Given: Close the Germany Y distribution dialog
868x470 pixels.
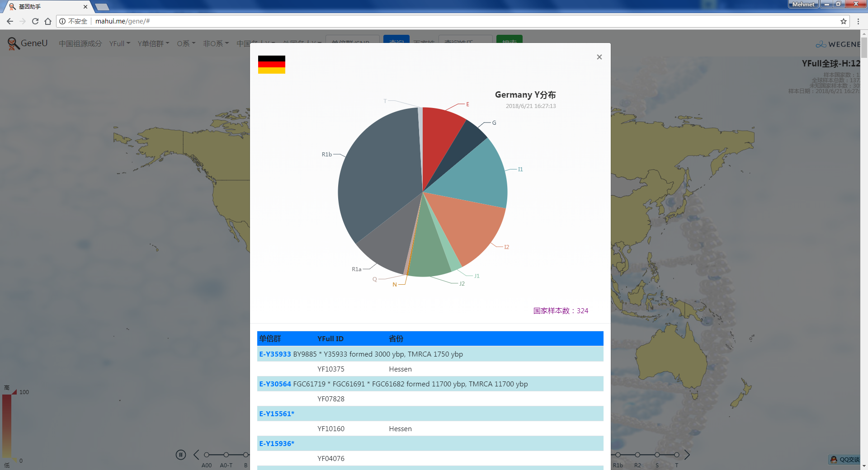Looking at the screenshot, I should tap(599, 57).
